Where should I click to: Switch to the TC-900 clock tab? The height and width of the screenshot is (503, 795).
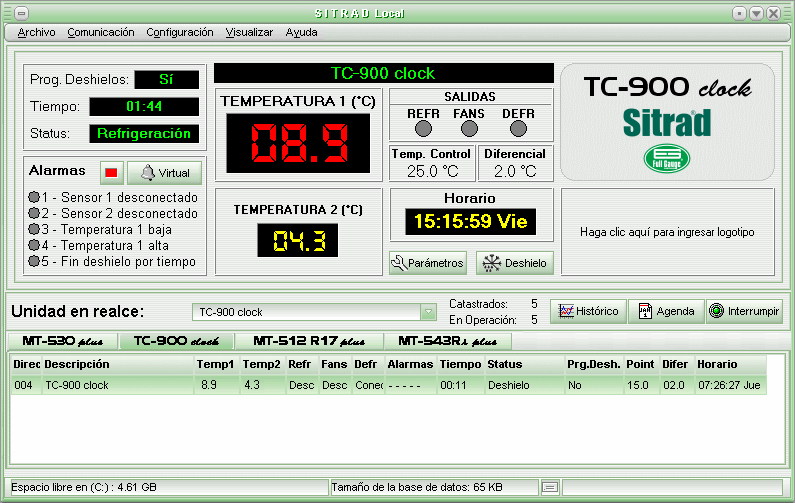pos(176,341)
